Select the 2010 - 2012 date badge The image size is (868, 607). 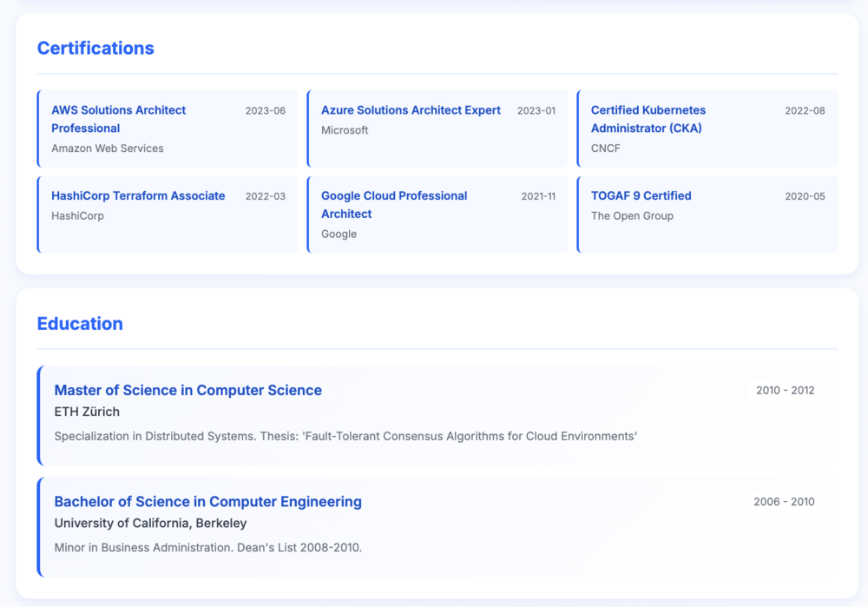click(785, 391)
